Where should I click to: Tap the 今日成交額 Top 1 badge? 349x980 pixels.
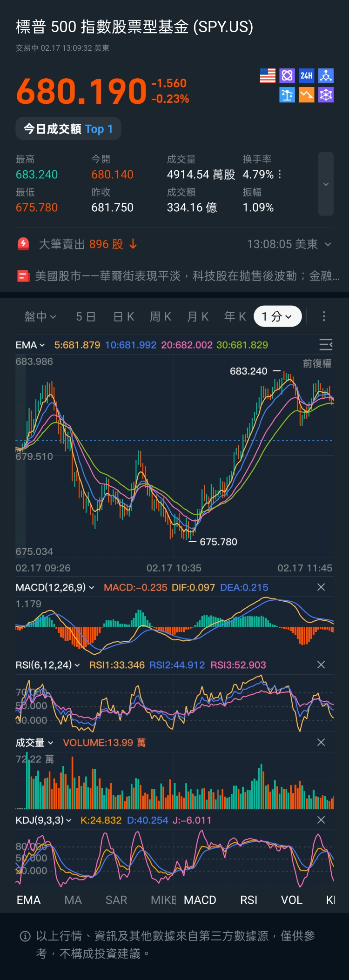(68, 129)
